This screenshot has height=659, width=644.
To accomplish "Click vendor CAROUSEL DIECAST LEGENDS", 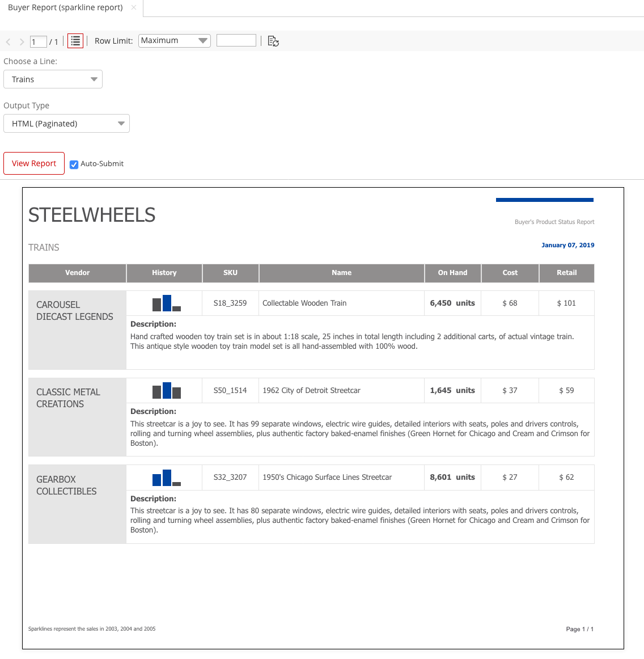I will (75, 311).
